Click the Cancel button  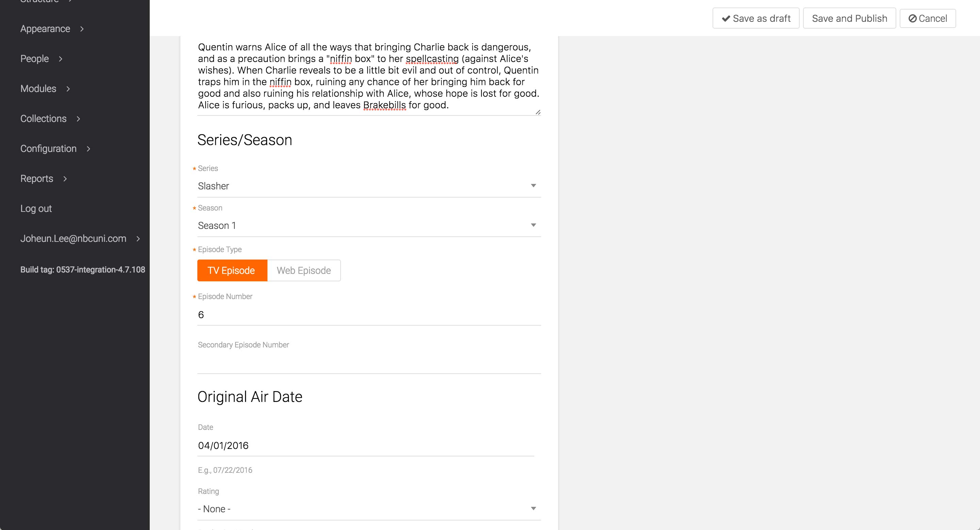pos(928,18)
